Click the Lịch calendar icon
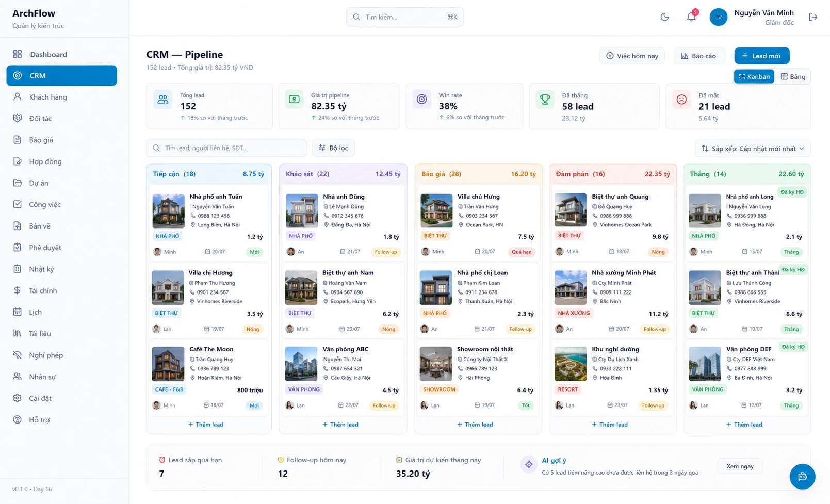 18,312
